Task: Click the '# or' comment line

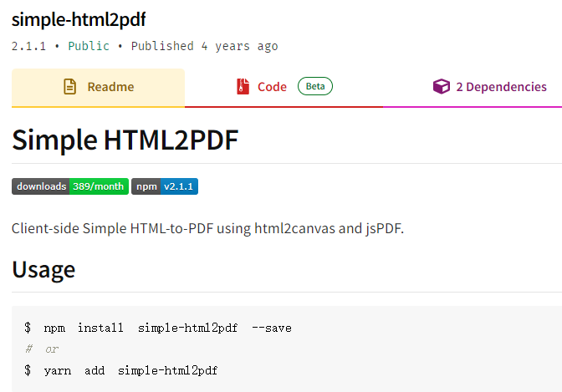Action: 42,349
